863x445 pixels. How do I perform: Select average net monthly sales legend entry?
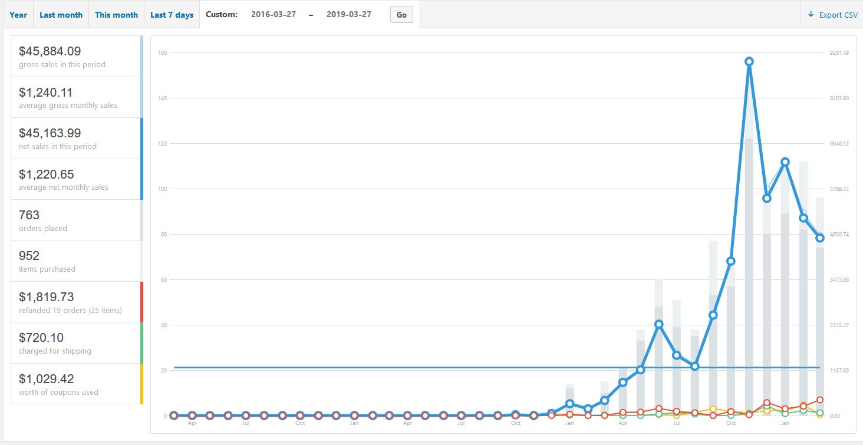coord(74,179)
